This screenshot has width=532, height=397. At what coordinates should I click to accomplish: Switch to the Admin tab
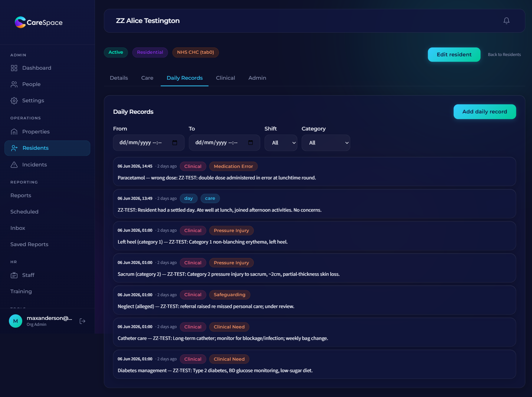[257, 78]
